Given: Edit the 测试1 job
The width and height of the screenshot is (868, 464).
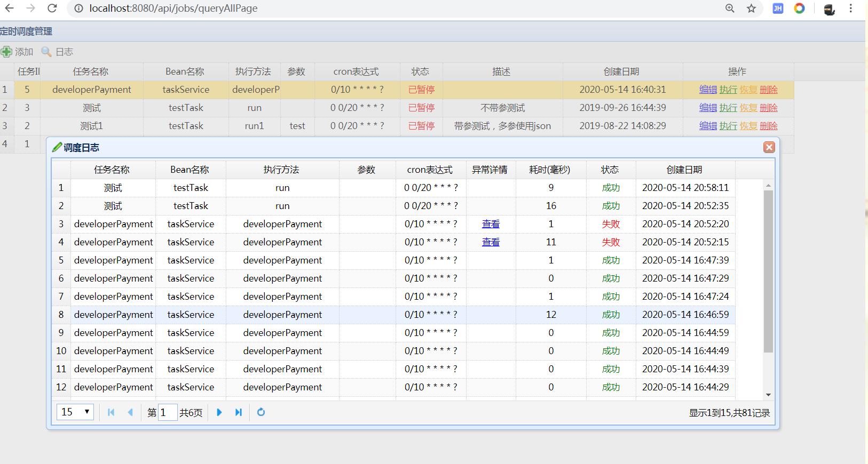Looking at the screenshot, I should point(708,126).
